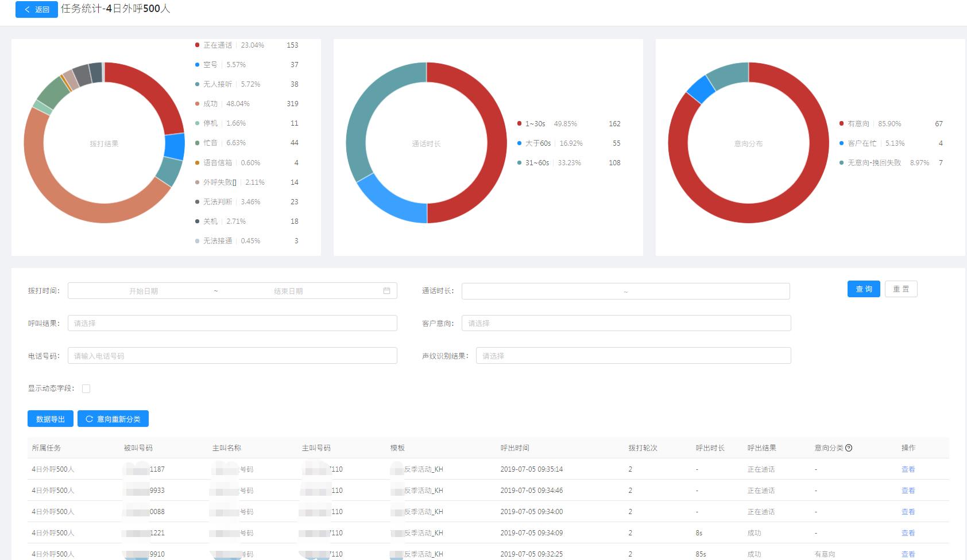Click the refresh icon on 意向重新分类 button
The width and height of the screenshot is (967, 560).
[x=89, y=419]
